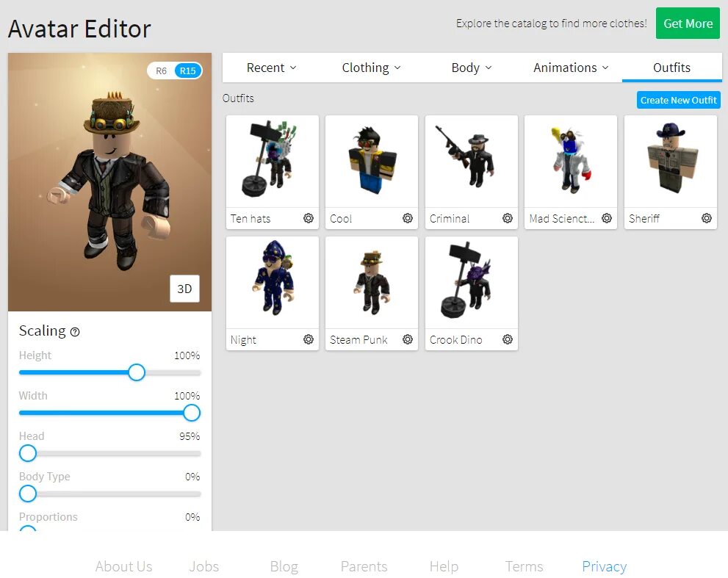The image size is (728, 578).
Task: Open settings gear for Ten hats outfit
Action: pyautogui.click(x=309, y=218)
